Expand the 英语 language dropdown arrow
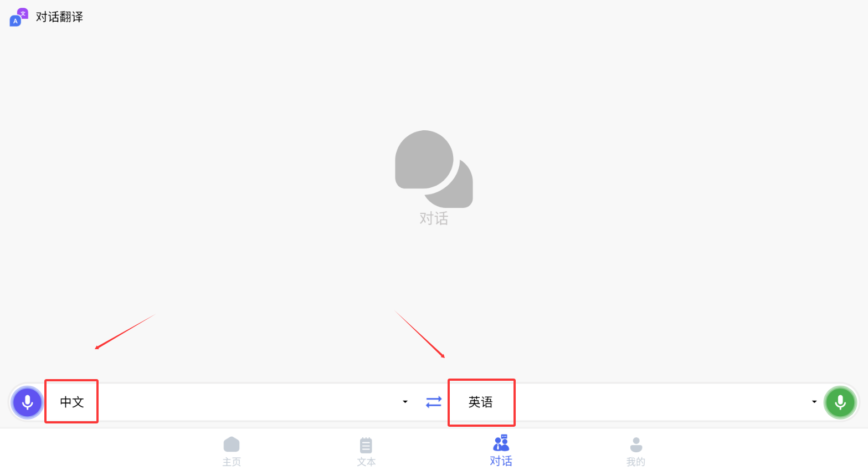This screenshot has width=868, height=470. click(814, 402)
